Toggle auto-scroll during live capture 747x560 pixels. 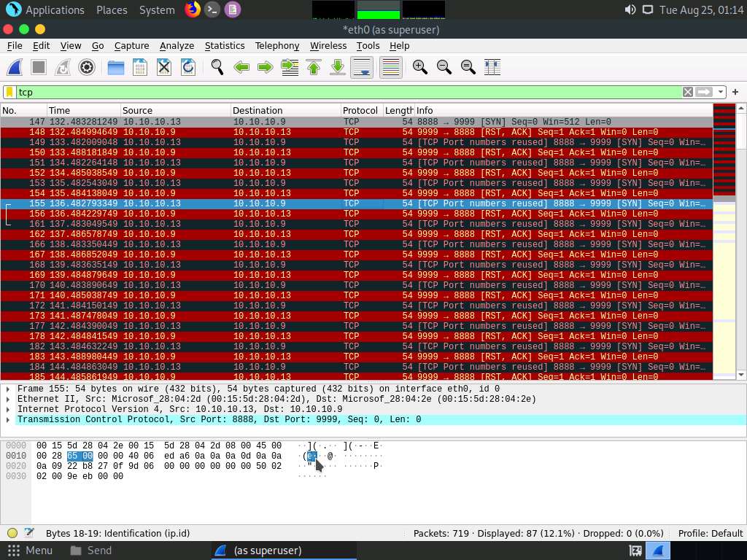tap(362, 67)
